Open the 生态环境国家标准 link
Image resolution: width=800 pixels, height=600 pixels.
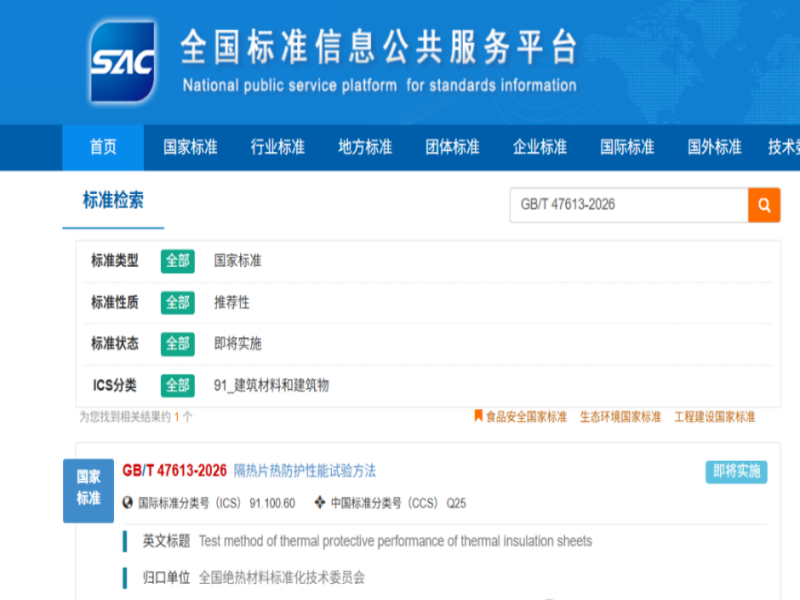(x=620, y=417)
